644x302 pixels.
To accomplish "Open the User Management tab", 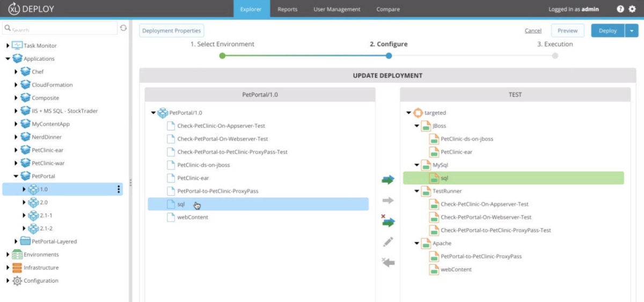I will [x=337, y=9].
